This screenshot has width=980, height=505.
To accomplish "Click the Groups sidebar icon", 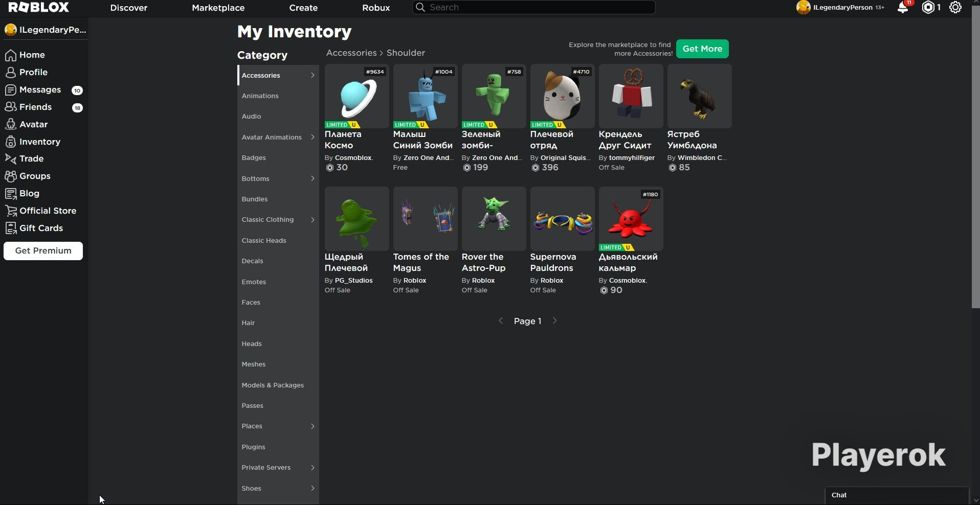I will click(x=11, y=176).
